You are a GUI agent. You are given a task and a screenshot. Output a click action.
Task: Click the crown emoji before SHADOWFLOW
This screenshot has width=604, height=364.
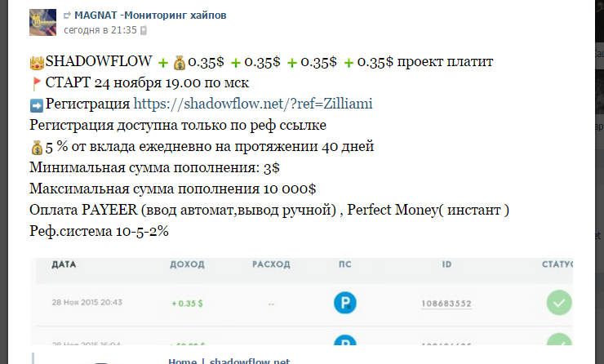[37, 63]
